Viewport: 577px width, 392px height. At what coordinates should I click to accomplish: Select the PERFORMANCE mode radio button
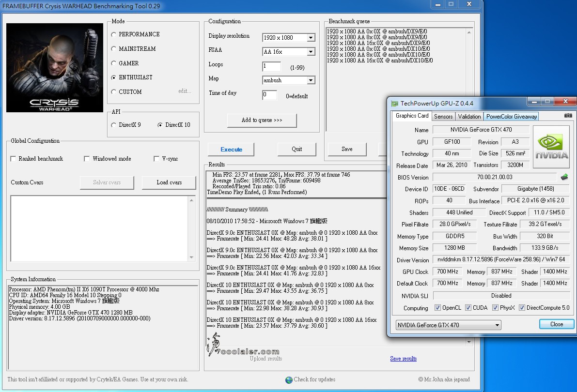(x=114, y=34)
